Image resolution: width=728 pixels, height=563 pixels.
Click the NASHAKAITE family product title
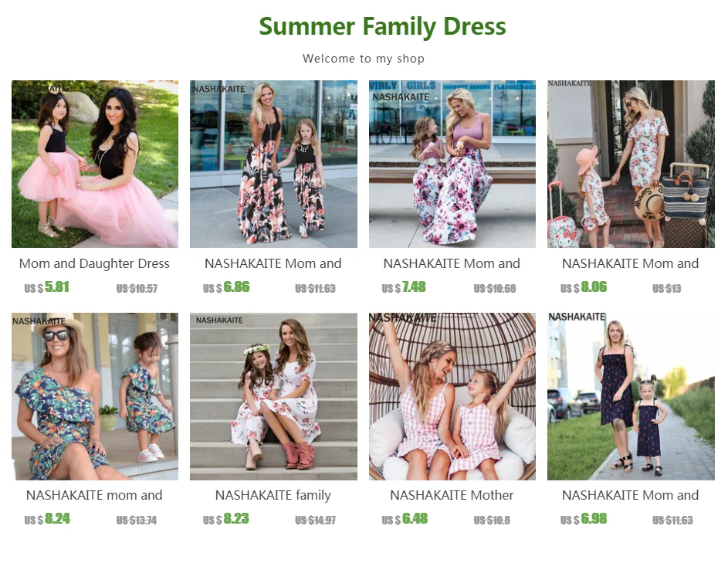(x=273, y=495)
